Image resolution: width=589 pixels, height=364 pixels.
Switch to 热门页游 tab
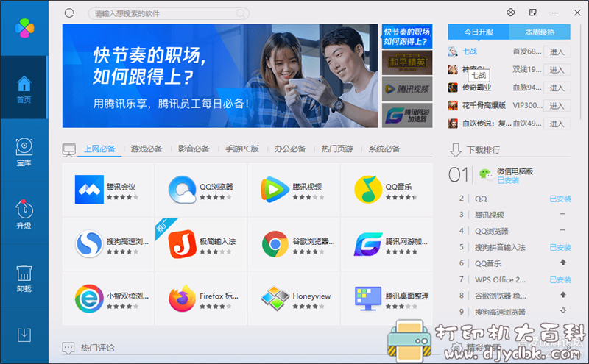click(337, 149)
